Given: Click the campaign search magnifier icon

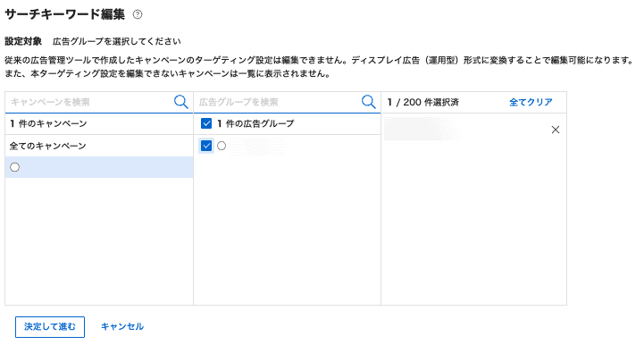Looking at the screenshot, I should [x=180, y=102].
